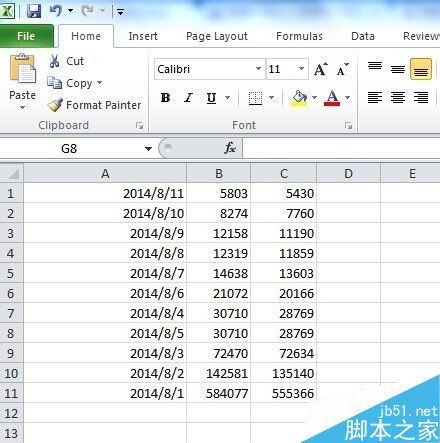
Task: Decrease font size with Shrink Font
Action: click(x=342, y=69)
